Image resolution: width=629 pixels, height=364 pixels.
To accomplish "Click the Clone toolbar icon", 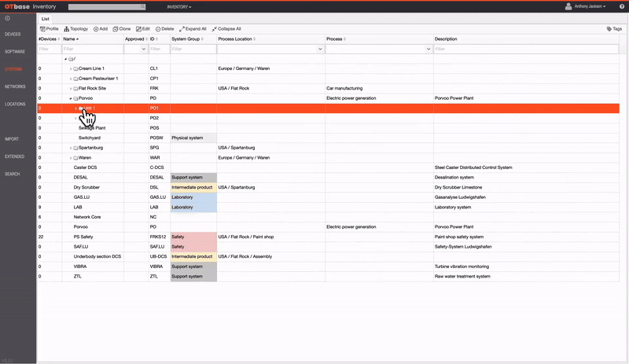I will pos(116,29).
